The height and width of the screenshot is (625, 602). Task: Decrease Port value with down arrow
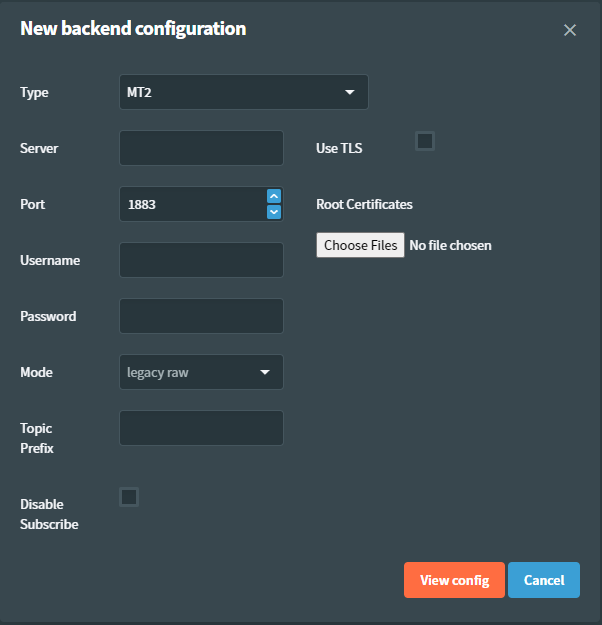[x=274, y=212]
